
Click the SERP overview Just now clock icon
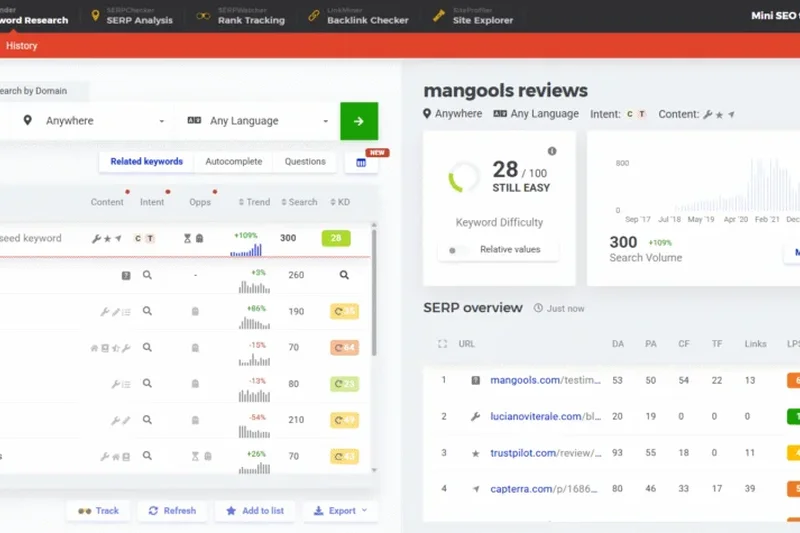(538, 308)
